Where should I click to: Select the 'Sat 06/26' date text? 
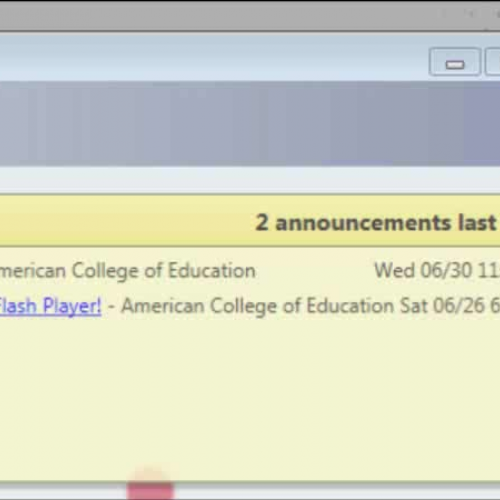pyautogui.click(x=442, y=305)
